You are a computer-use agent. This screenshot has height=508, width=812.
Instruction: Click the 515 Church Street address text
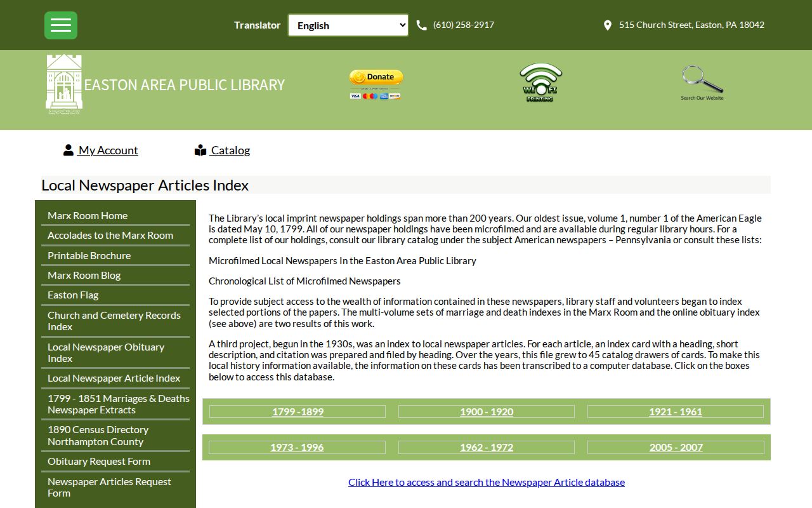click(691, 25)
